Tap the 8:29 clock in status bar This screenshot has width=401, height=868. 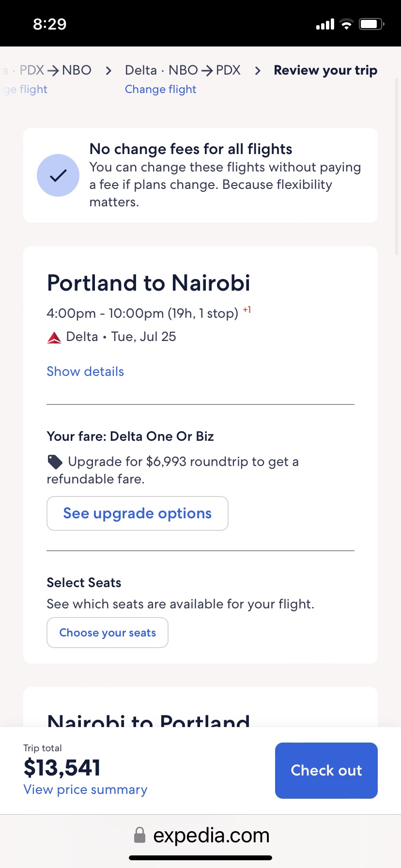pos(49,24)
